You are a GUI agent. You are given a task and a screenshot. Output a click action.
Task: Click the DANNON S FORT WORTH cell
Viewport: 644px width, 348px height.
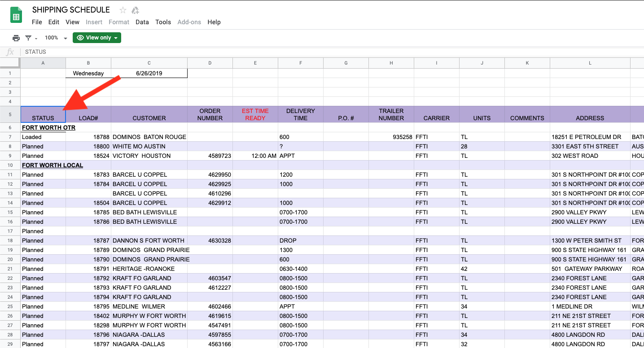click(x=149, y=240)
